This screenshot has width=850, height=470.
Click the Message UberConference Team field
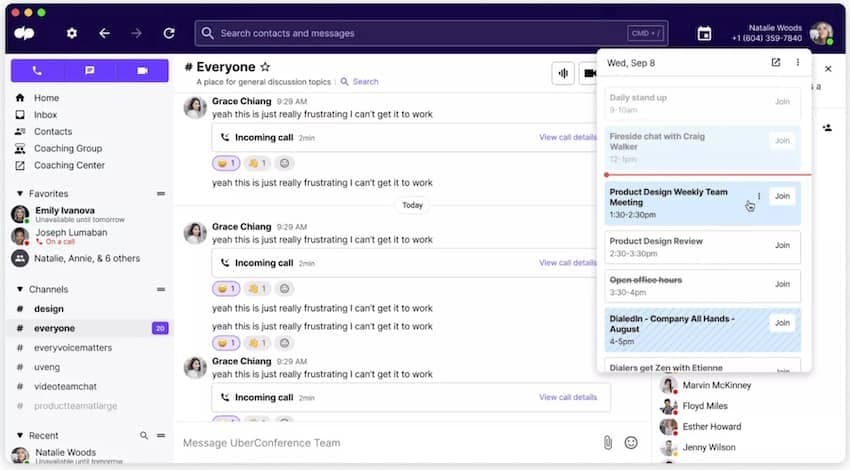[x=388, y=443]
